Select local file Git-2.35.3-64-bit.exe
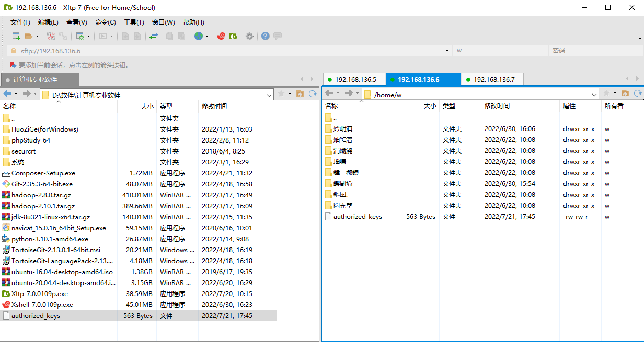 pos(42,184)
